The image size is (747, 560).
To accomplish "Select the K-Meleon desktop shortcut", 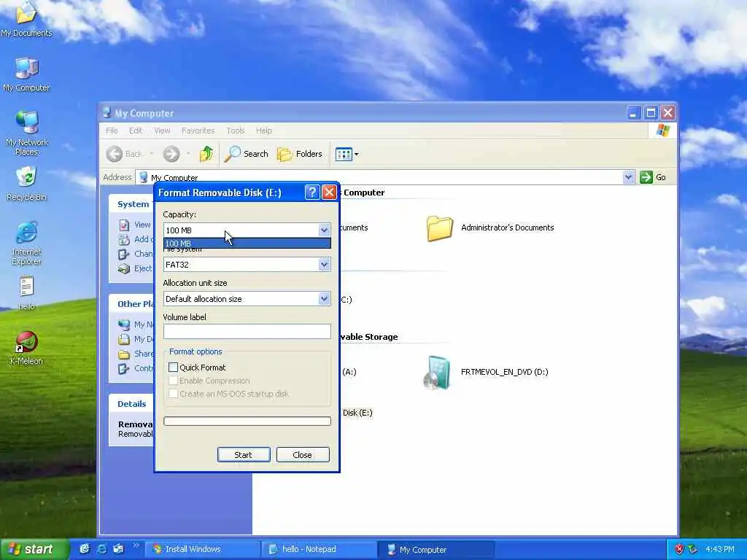I will point(27,348).
